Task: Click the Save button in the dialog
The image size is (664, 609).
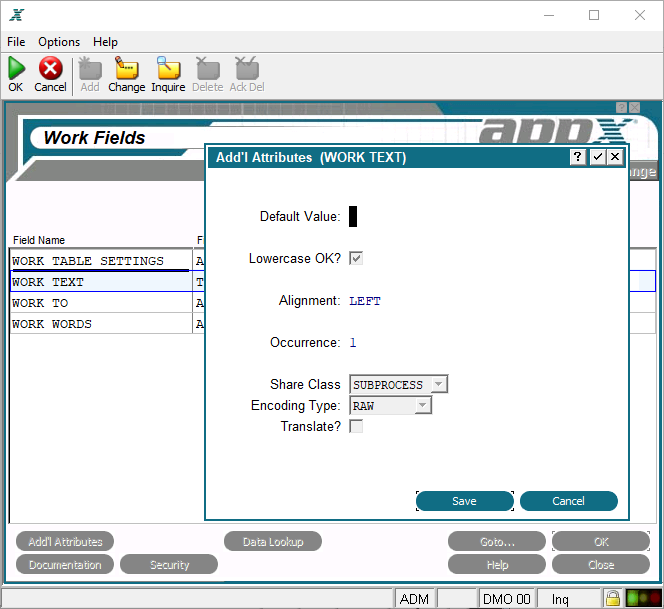Action: (x=465, y=501)
